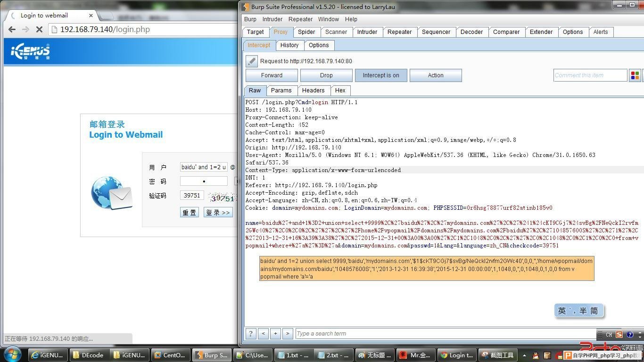Switch to the Spider tab
This screenshot has width=644, height=362.
pos(306,32)
